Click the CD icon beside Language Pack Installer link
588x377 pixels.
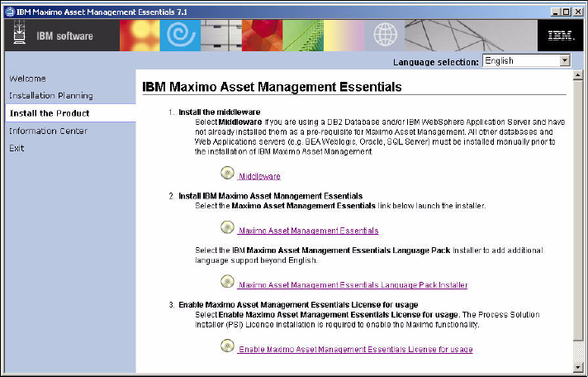click(x=227, y=282)
